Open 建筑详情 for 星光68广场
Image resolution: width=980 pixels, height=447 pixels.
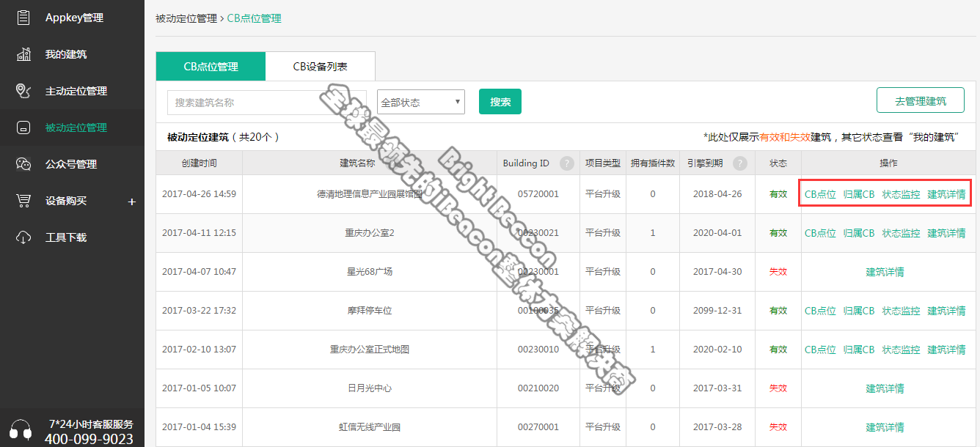click(885, 272)
